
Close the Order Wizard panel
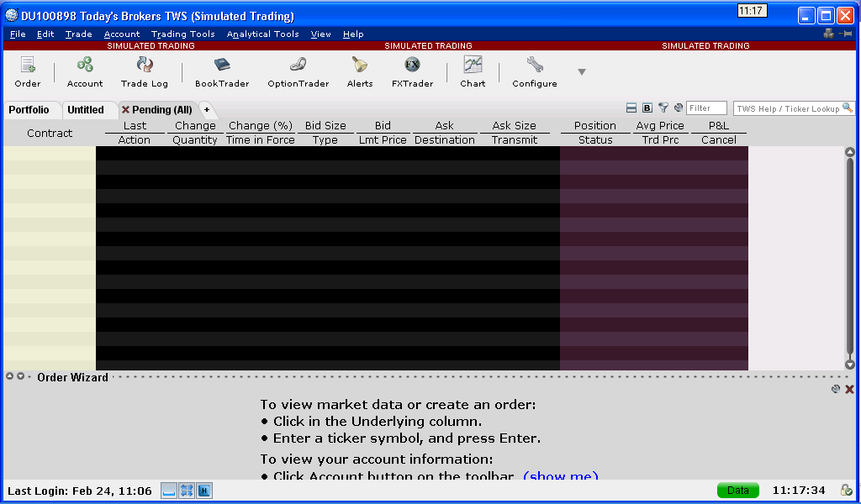(x=849, y=389)
